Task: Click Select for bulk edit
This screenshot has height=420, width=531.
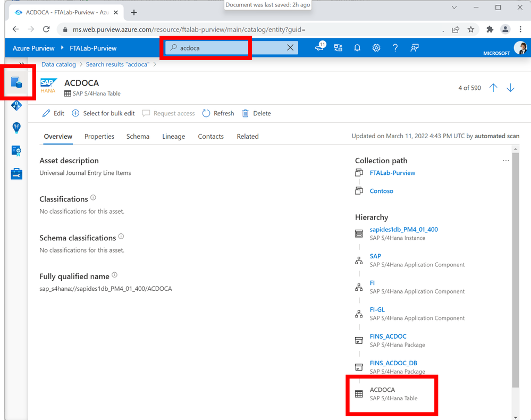Action: (103, 113)
